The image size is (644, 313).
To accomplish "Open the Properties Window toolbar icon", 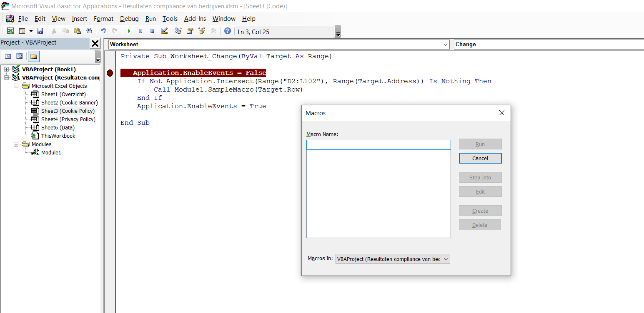I will [190, 31].
